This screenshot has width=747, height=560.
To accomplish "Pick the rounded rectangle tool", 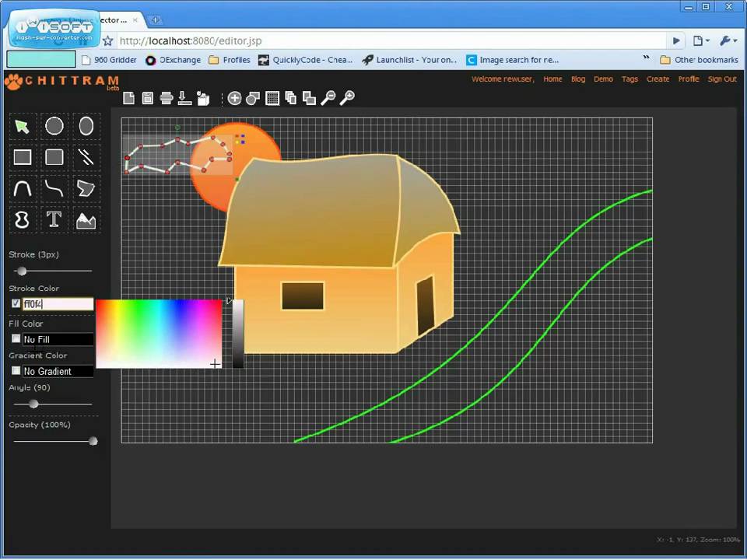I will pos(54,157).
